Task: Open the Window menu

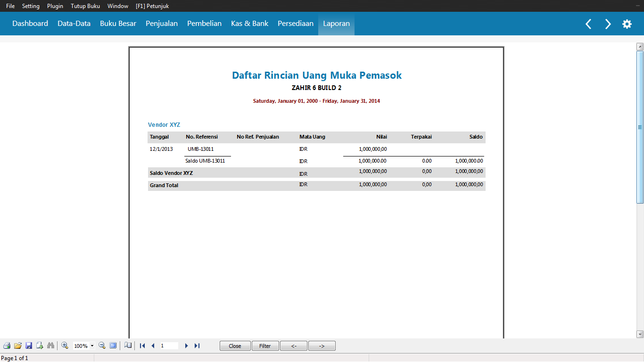Action: [x=118, y=6]
